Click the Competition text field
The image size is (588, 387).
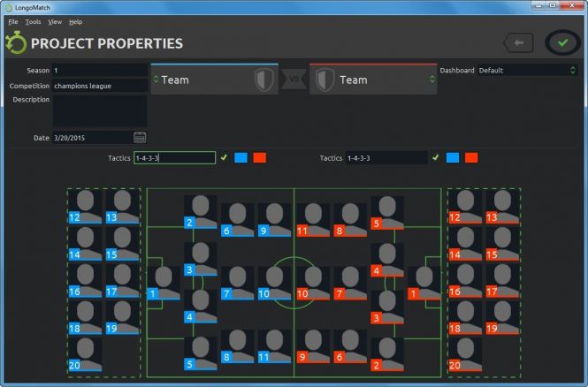coord(99,86)
